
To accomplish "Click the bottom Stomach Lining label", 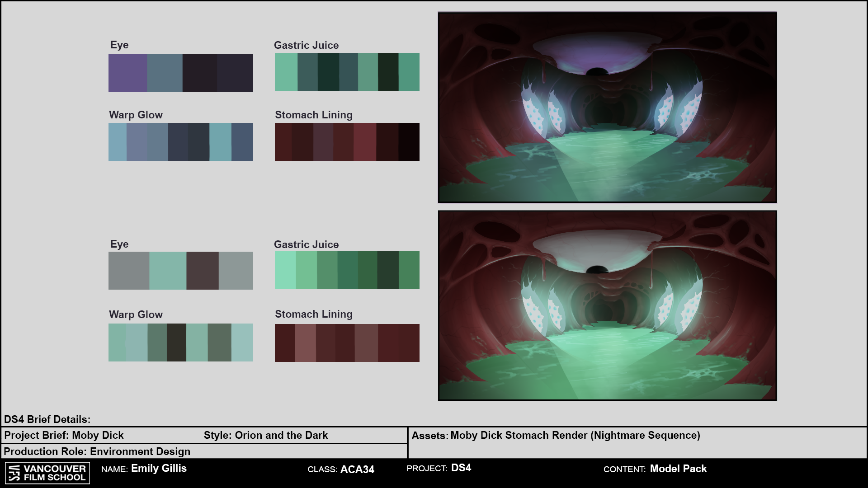I will tap(313, 314).
